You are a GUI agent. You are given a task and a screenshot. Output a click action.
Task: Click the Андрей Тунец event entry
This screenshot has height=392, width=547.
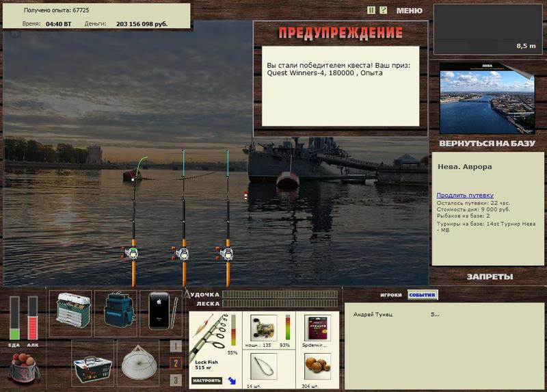[x=373, y=315]
